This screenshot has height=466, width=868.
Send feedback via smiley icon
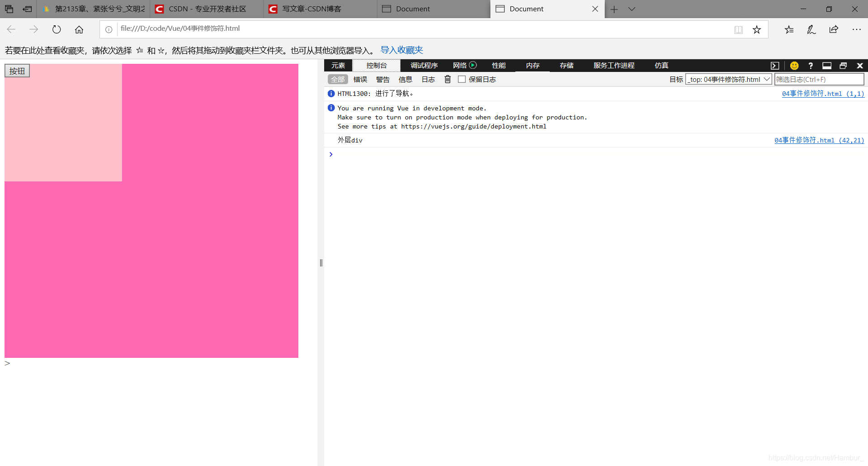tap(794, 66)
